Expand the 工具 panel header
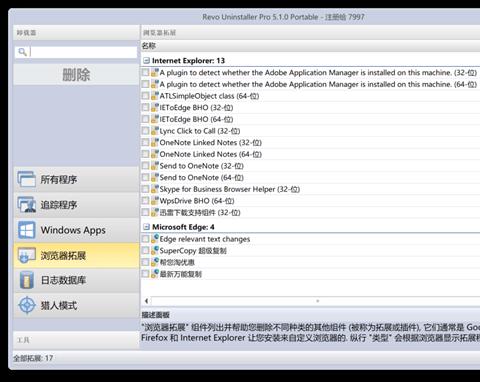Screen dimensions: 480x382 (76, 340)
